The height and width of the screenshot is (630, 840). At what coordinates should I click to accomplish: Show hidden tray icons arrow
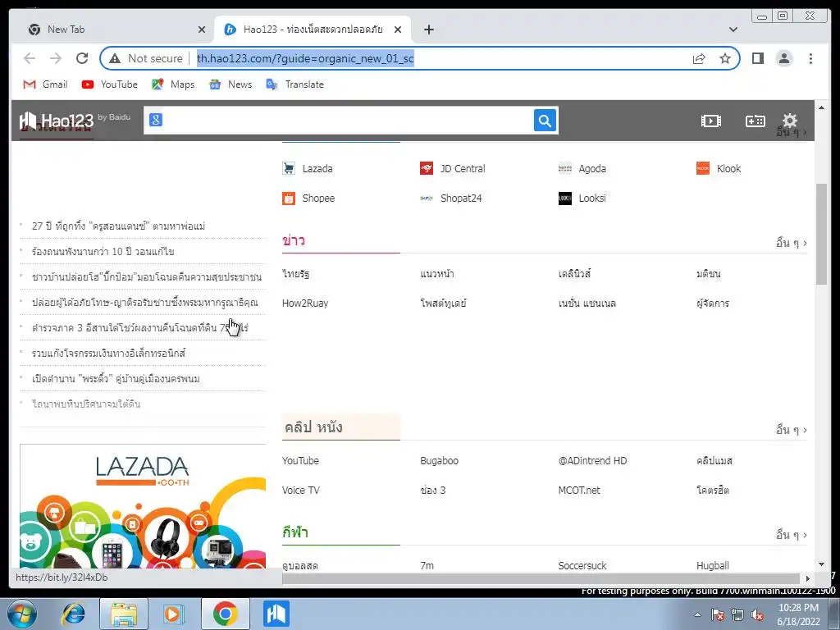point(697,615)
